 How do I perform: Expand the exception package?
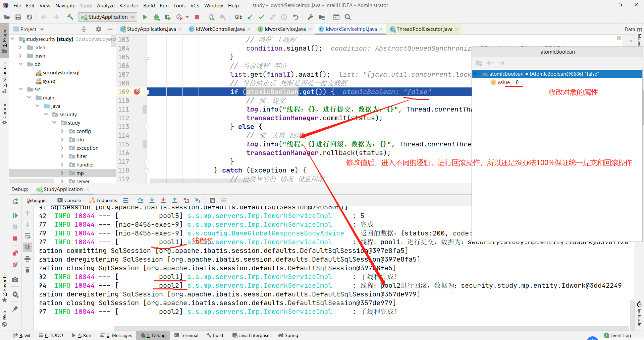(x=62, y=148)
